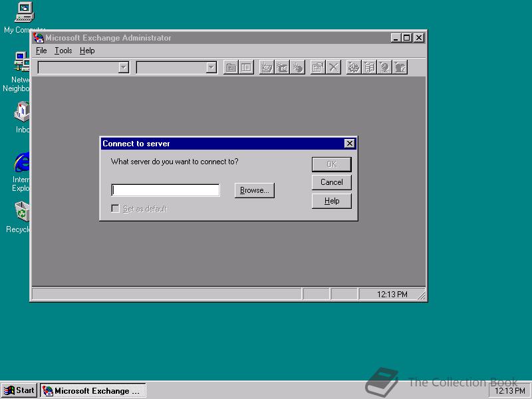
Task: Select the Internet Explorer desktop icon
Action: click(21, 172)
